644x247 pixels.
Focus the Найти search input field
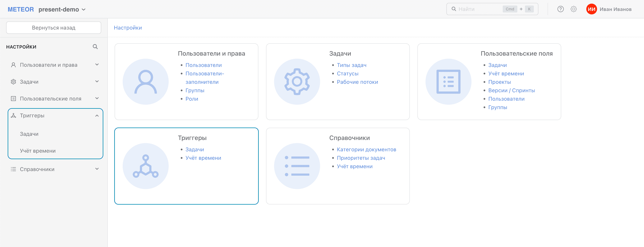coord(492,9)
